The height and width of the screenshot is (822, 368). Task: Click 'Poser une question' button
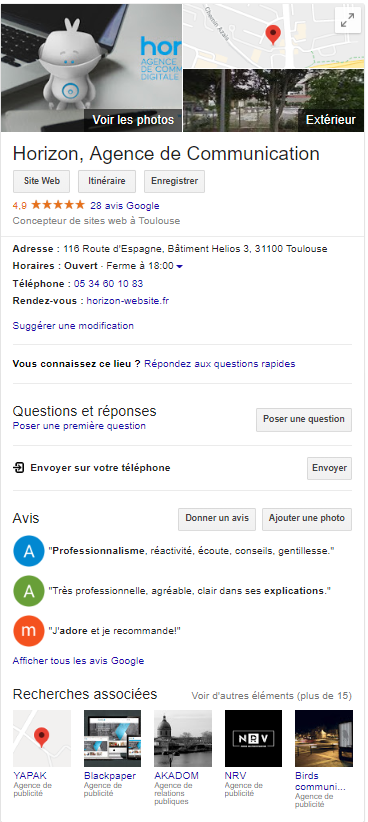pos(304,419)
